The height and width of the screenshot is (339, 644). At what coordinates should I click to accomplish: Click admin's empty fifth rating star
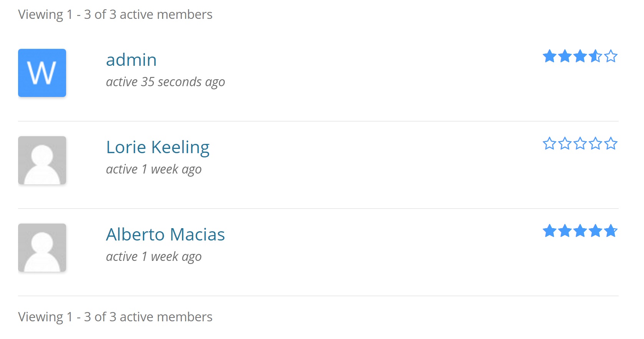pyautogui.click(x=611, y=56)
